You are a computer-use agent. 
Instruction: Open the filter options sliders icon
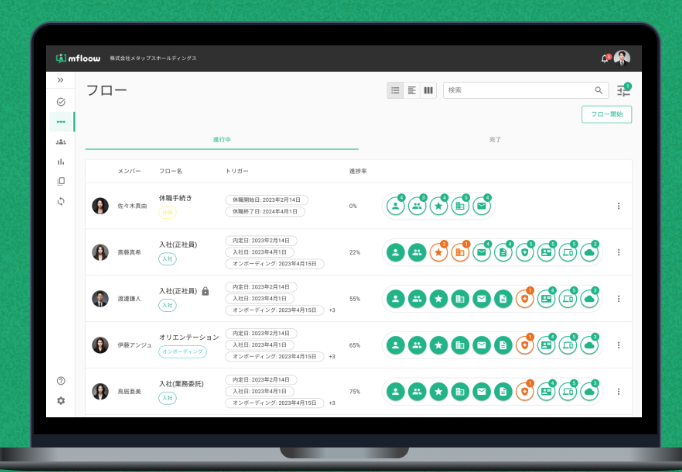click(624, 90)
